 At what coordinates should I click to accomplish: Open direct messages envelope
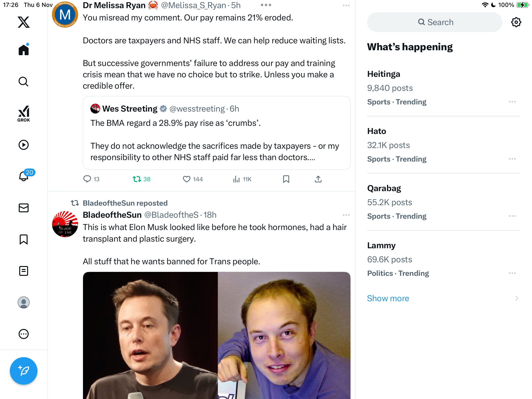[x=24, y=208]
